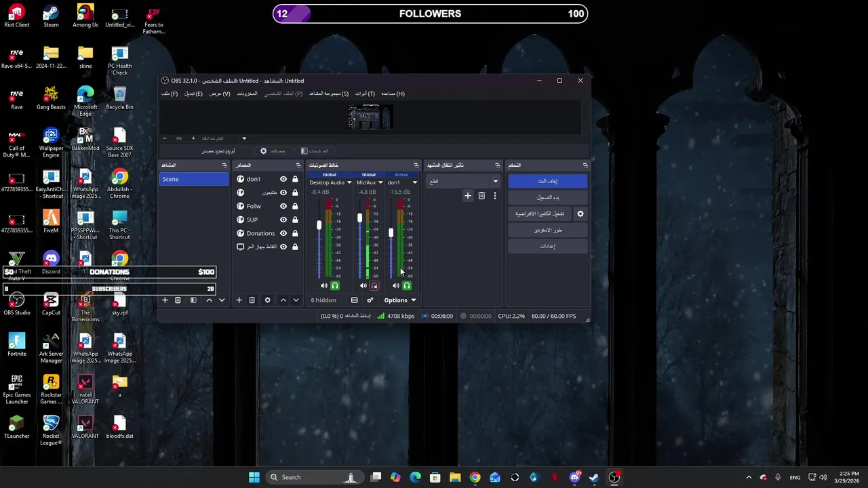This screenshot has height=488, width=868.
Task: Move source up in sources panel
Action: tap(283, 300)
